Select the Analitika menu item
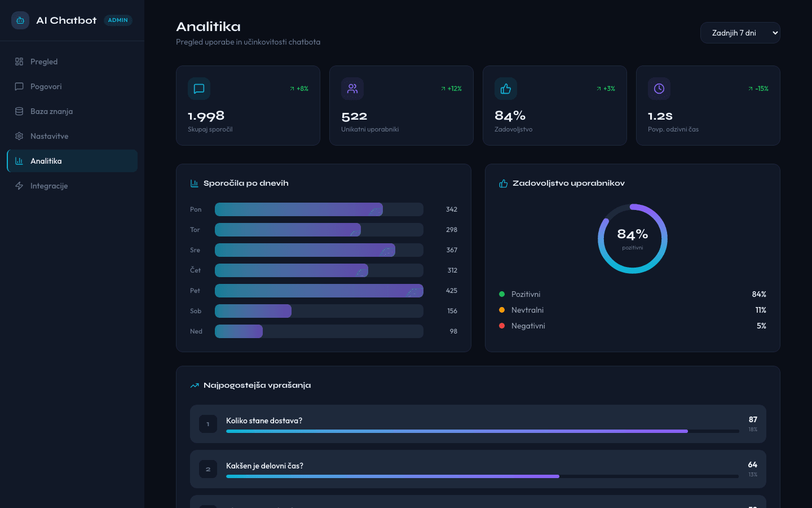This screenshot has height=508, width=812. pos(72,161)
